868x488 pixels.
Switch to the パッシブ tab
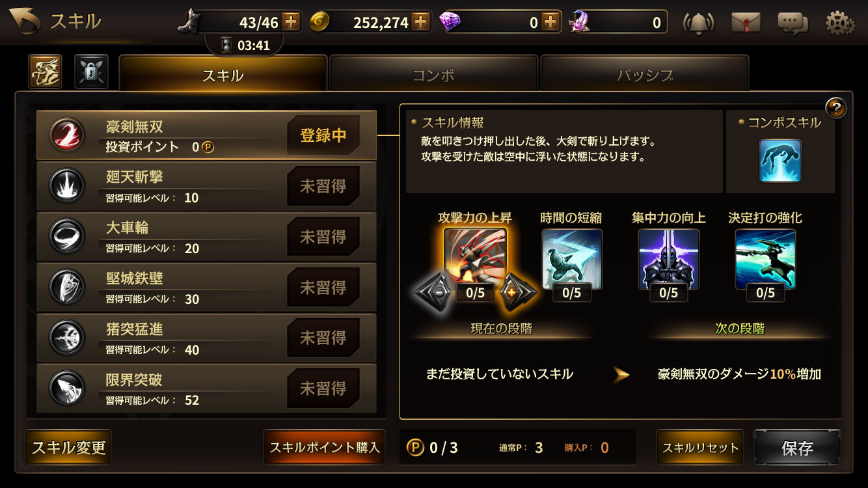pos(645,75)
